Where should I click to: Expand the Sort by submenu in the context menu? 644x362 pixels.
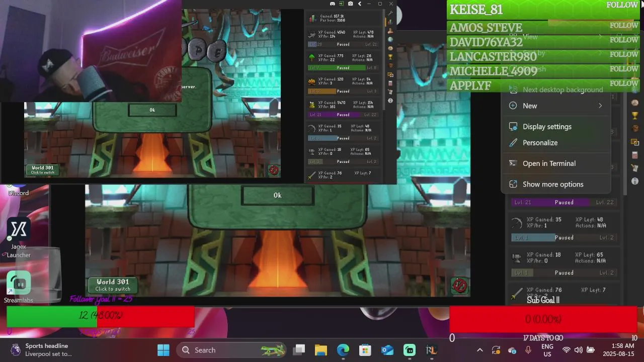click(556, 53)
